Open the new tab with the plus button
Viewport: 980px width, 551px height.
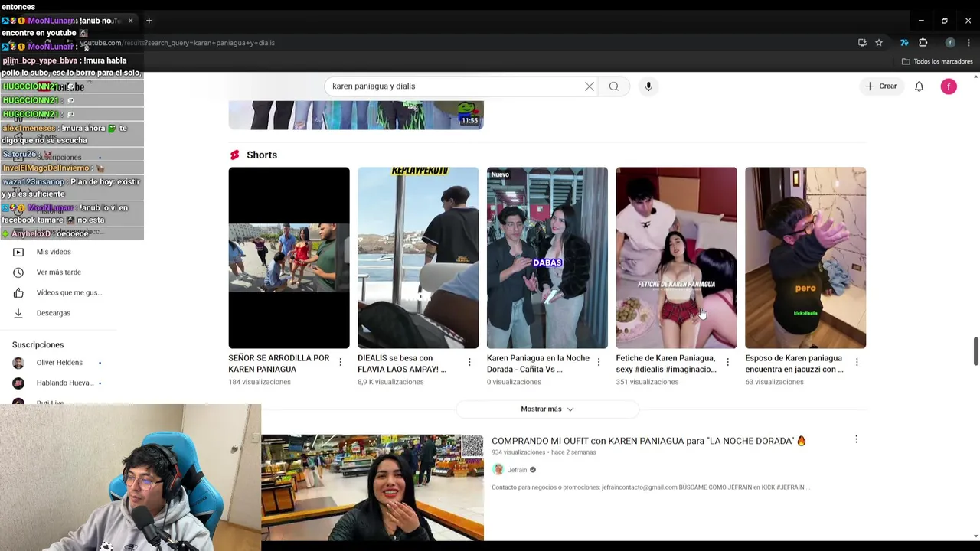pyautogui.click(x=149, y=21)
